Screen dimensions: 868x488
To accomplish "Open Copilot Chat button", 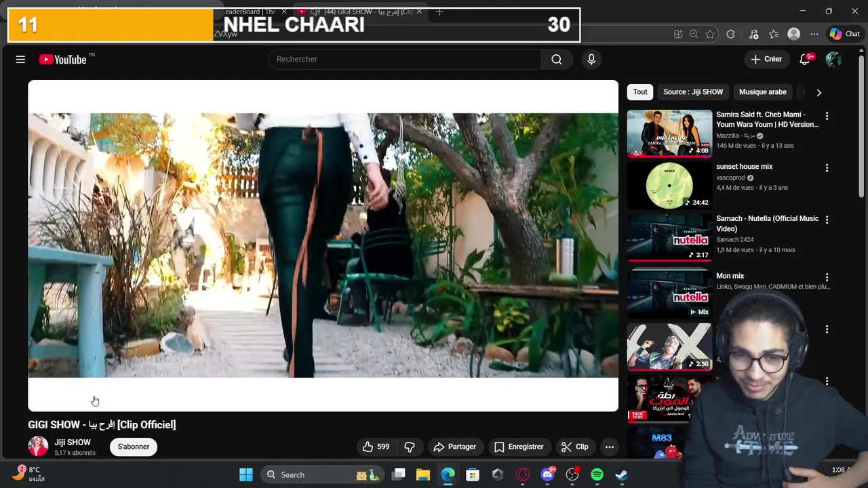I will [x=845, y=35].
